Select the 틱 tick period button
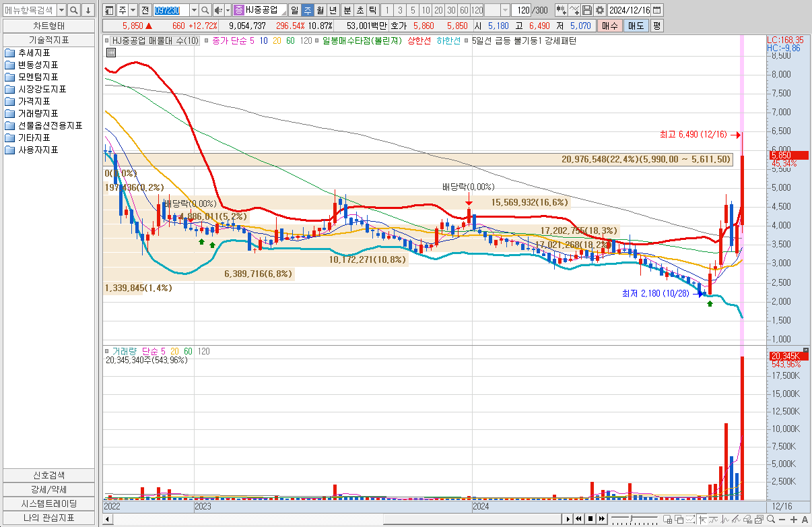 [372, 10]
